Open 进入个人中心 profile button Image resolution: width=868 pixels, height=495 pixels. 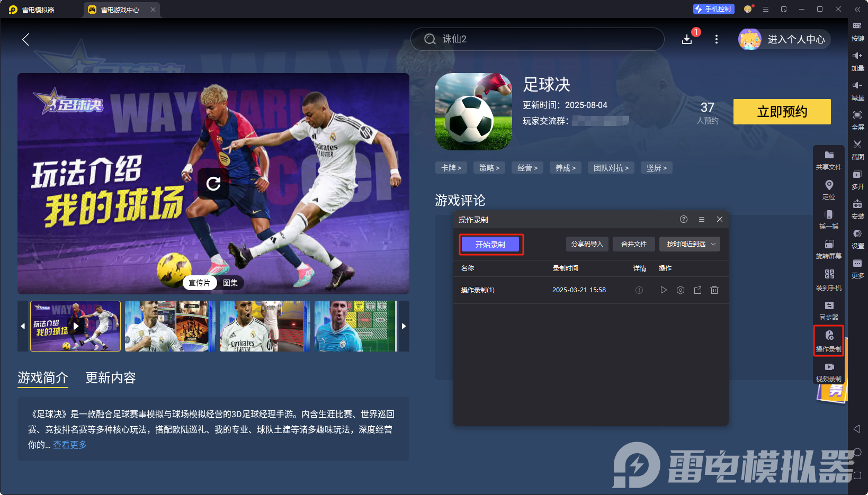click(784, 39)
